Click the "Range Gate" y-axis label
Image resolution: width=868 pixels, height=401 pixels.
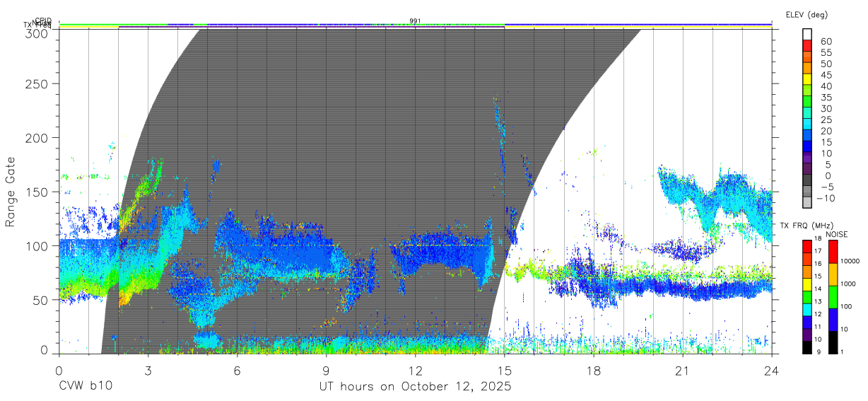point(11,192)
